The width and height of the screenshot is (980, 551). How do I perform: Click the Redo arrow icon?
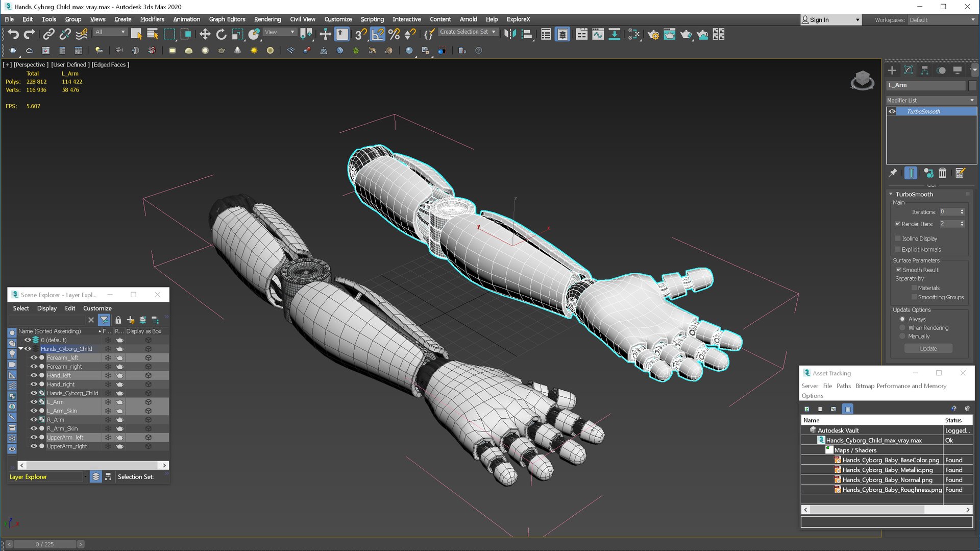30,34
